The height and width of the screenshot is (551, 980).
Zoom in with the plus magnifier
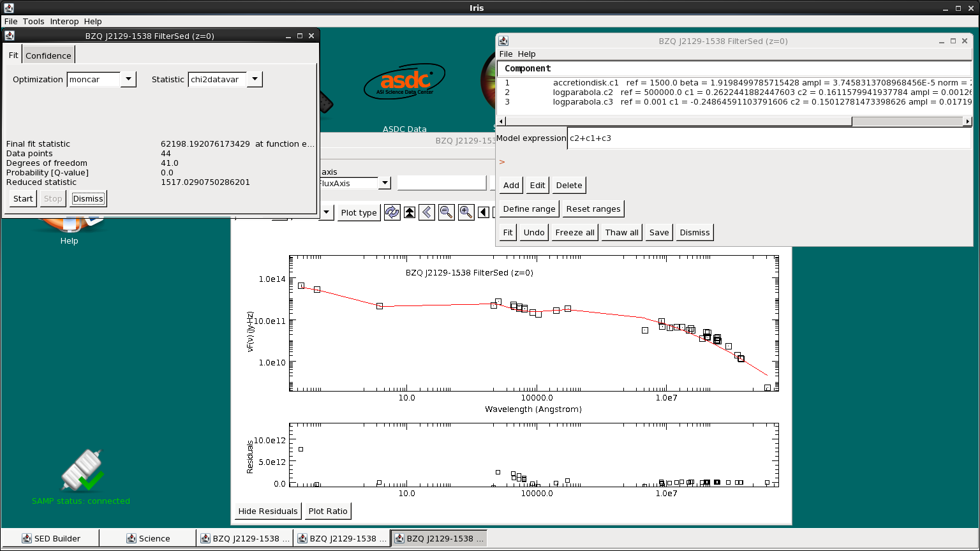pyautogui.click(x=466, y=212)
